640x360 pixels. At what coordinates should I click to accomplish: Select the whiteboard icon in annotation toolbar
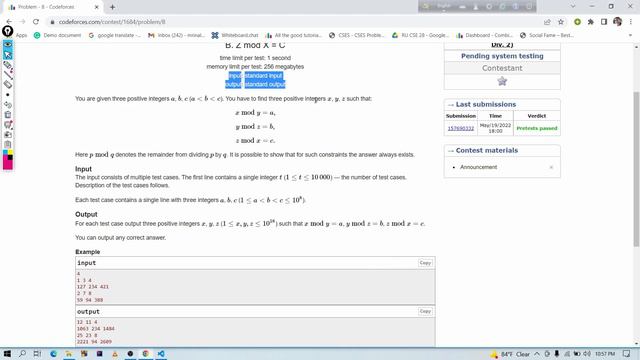[x=8, y=124]
